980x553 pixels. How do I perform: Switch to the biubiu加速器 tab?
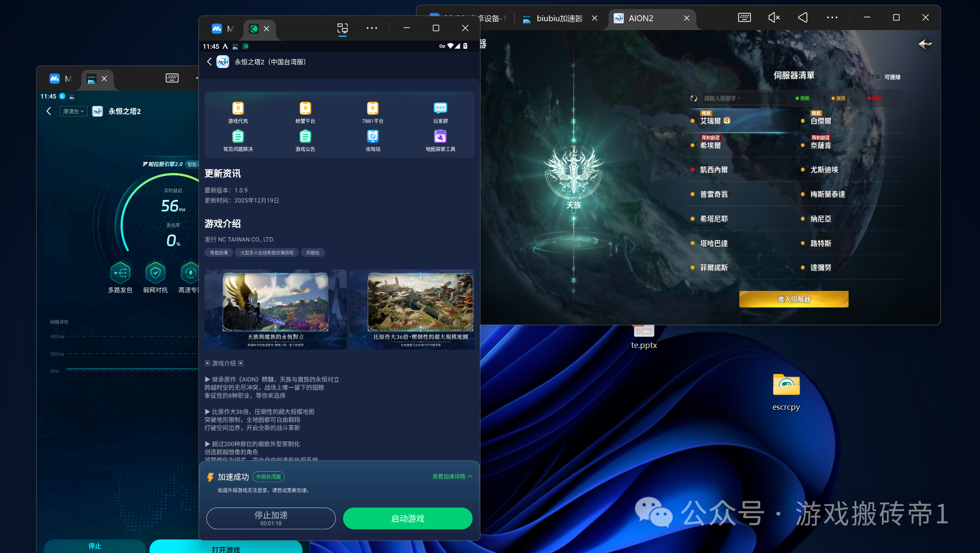coord(559,18)
